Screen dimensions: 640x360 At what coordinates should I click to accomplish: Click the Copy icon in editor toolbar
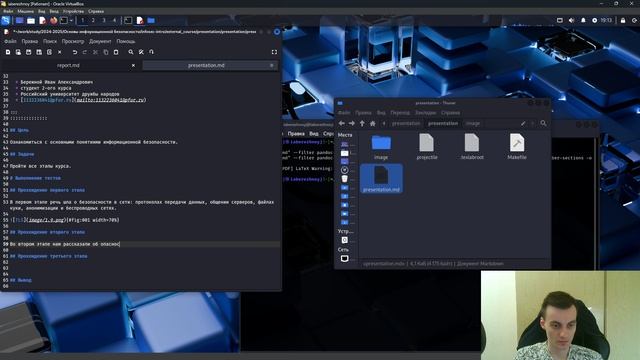106,52
